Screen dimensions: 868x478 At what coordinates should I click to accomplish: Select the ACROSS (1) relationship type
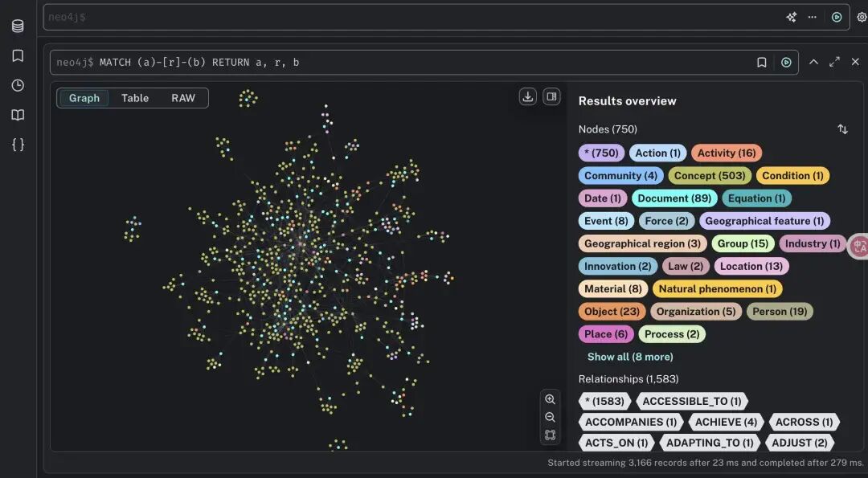pyautogui.click(x=804, y=423)
